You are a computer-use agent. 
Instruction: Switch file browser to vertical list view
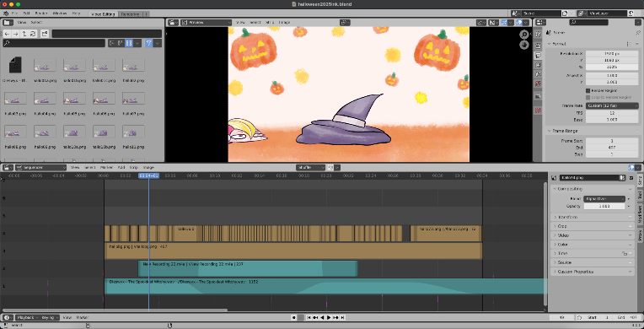click(x=112, y=43)
